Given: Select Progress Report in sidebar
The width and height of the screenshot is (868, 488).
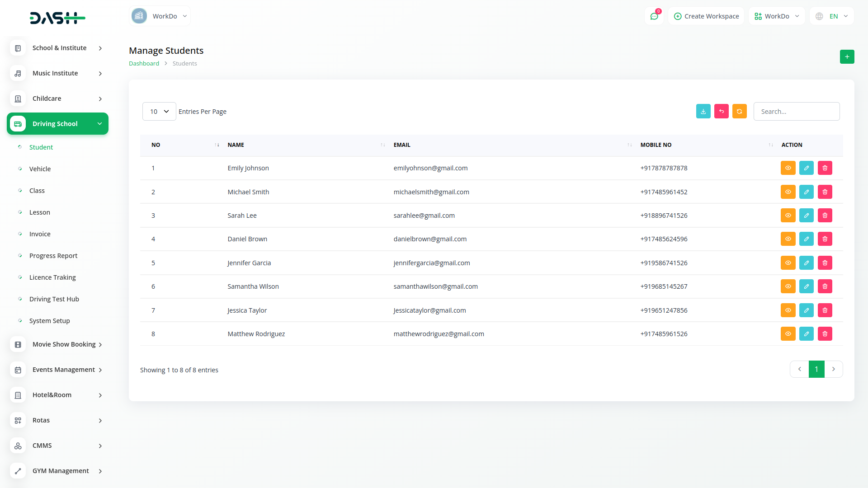Looking at the screenshot, I should [53, 256].
